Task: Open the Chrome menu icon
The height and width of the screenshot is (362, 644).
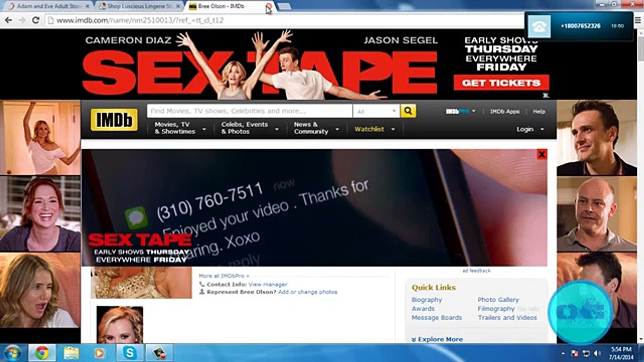Action: (638, 20)
